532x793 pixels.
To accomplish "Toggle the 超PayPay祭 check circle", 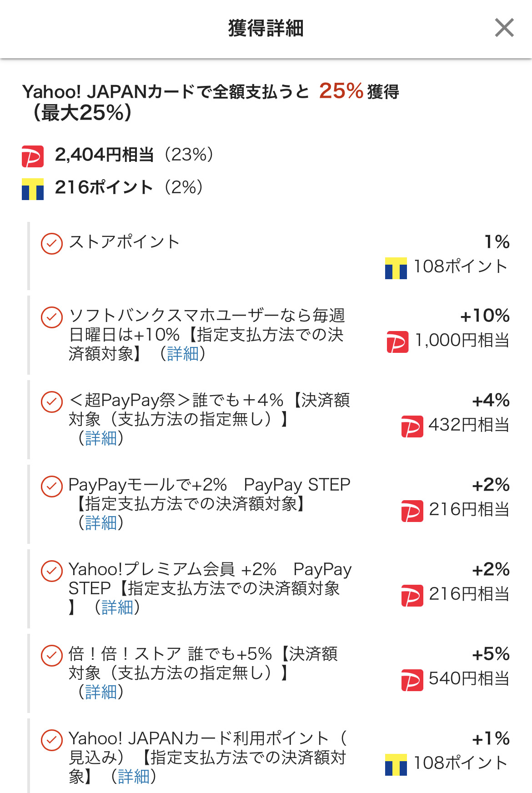I will coord(52,402).
